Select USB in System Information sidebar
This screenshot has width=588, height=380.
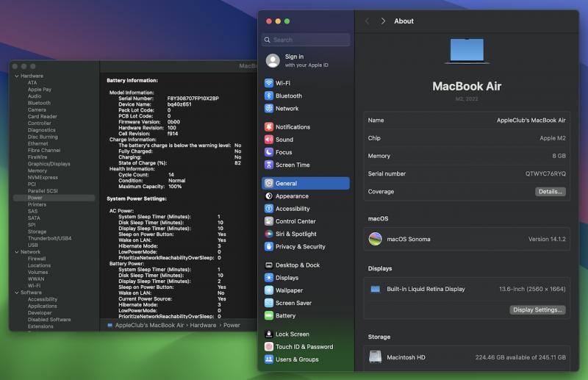pyautogui.click(x=32, y=245)
